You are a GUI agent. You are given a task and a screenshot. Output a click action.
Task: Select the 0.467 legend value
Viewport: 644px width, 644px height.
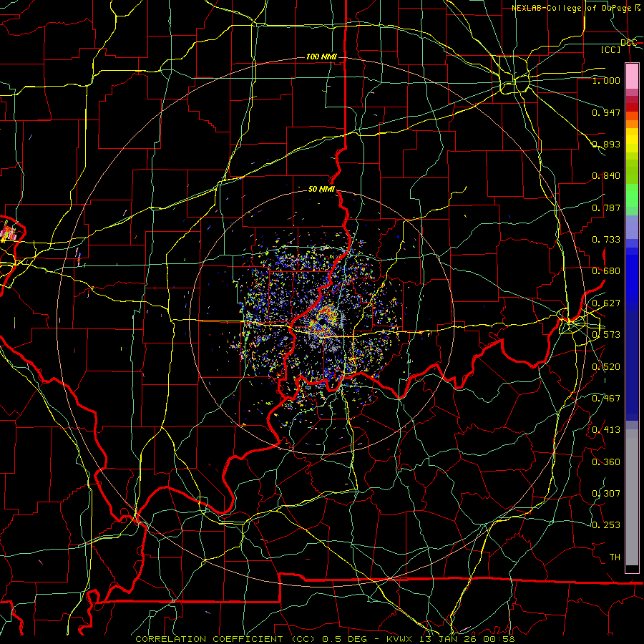(x=606, y=399)
